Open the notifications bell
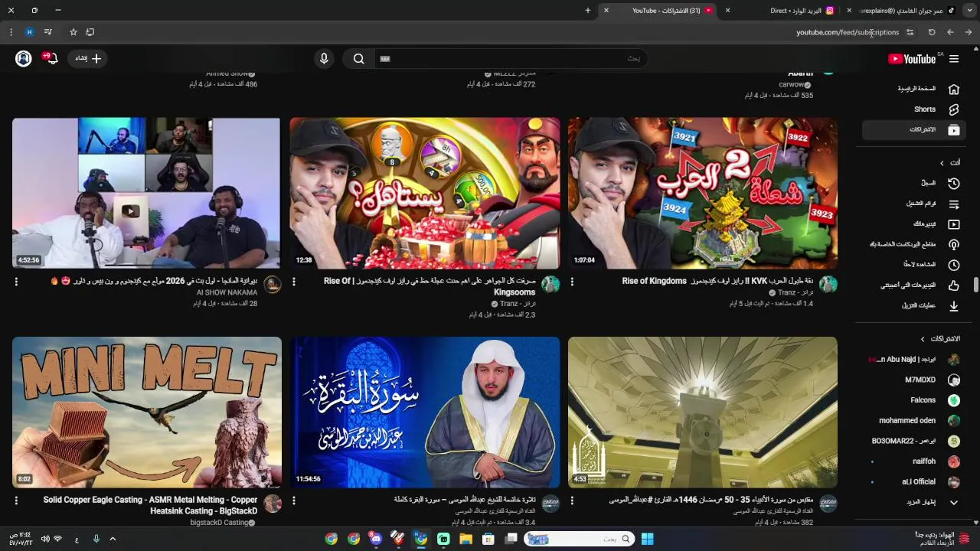980x551 pixels. click(51, 59)
